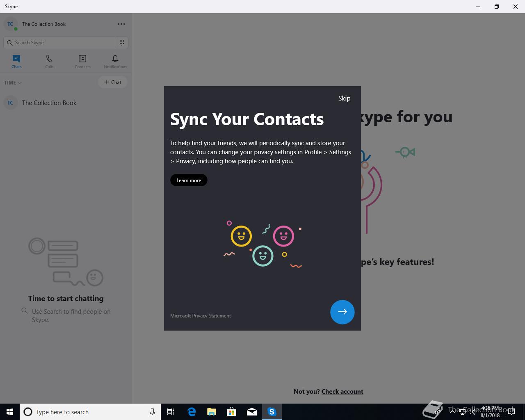Screen dimensions: 525x420
Task: Click the TC profile avatar at top
Action: pyautogui.click(x=10, y=24)
